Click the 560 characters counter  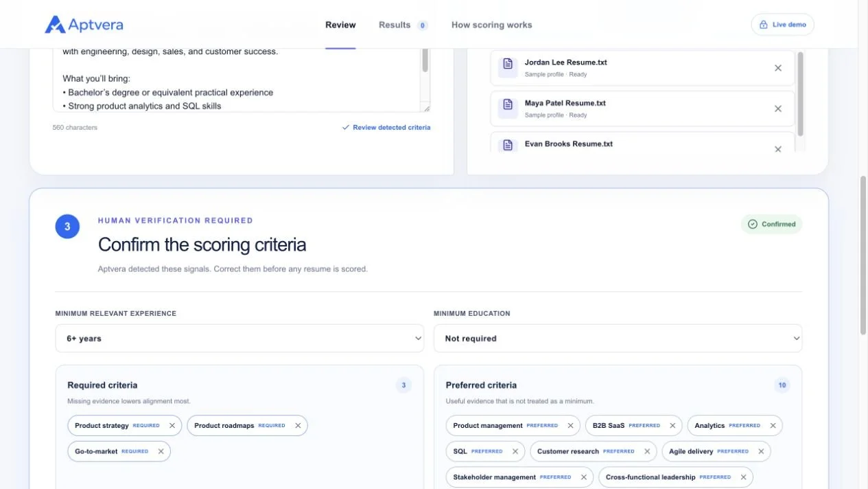[x=75, y=128]
